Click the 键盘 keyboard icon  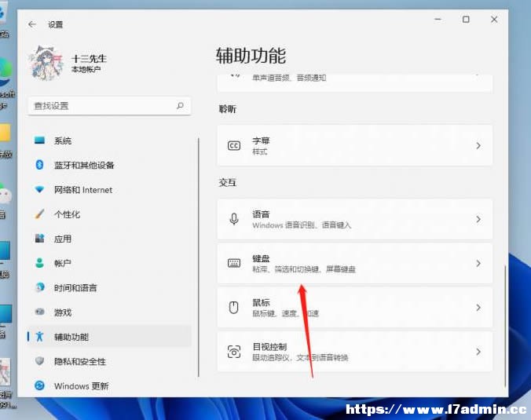[234, 263]
